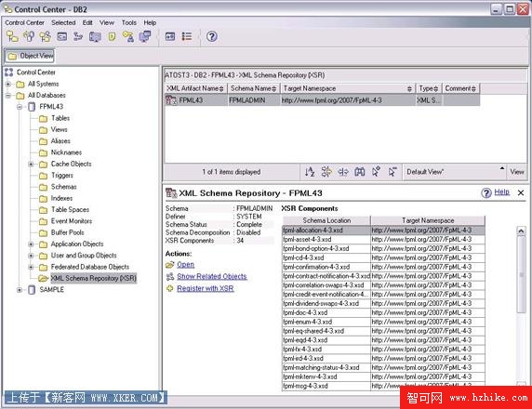
Task: Click the Open action folder icon
Action: (x=170, y=265)
